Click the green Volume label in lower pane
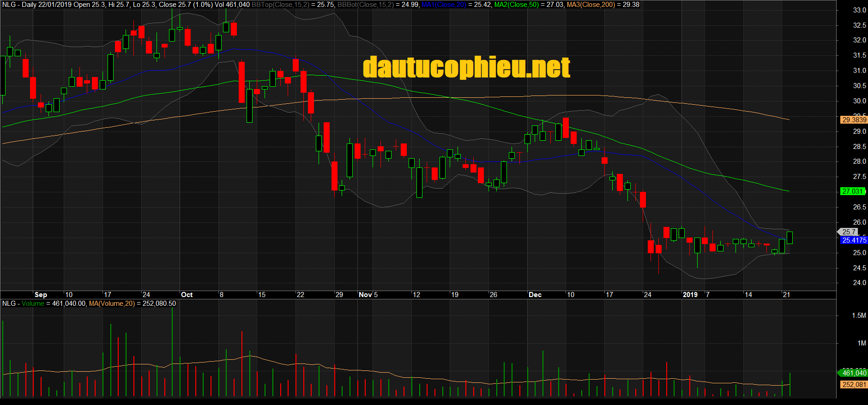868x405 pixels. (x=33, y=304)
